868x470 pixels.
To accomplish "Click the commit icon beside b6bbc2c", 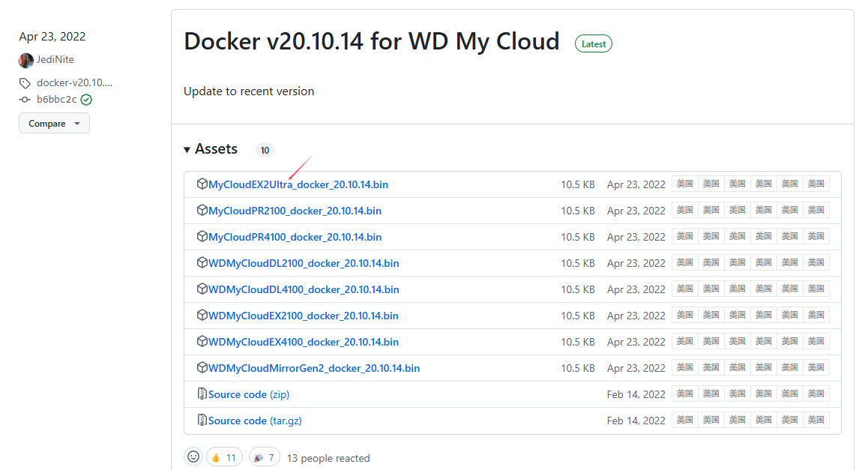I will tap(25, 100).
